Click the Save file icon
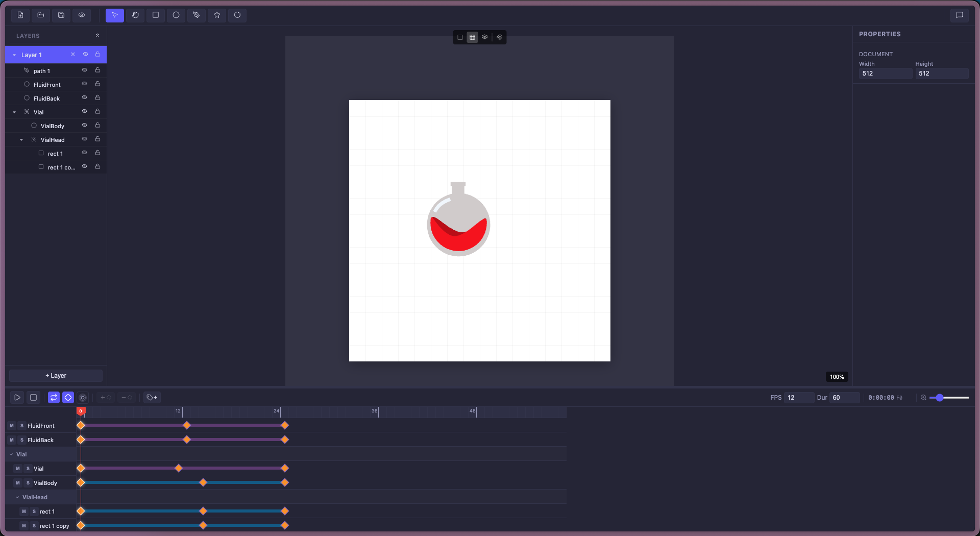The height and width of the screenshot is (536, 980). (x=61, y=15)
